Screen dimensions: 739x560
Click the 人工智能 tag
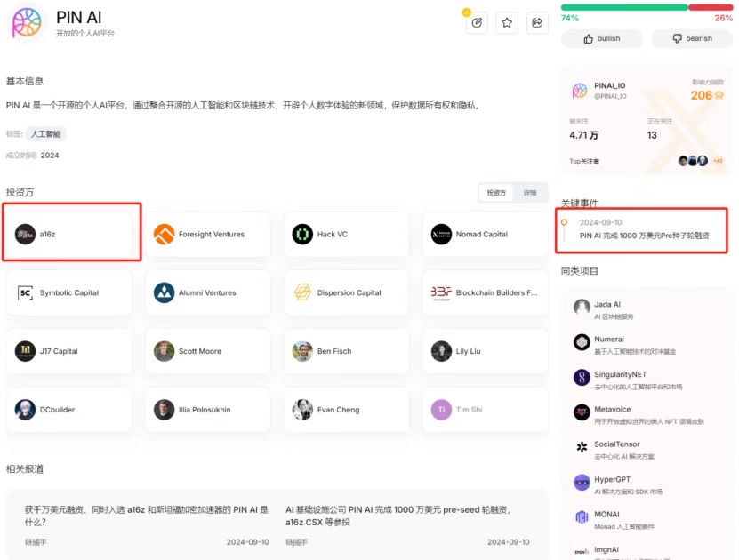(45, 134)
